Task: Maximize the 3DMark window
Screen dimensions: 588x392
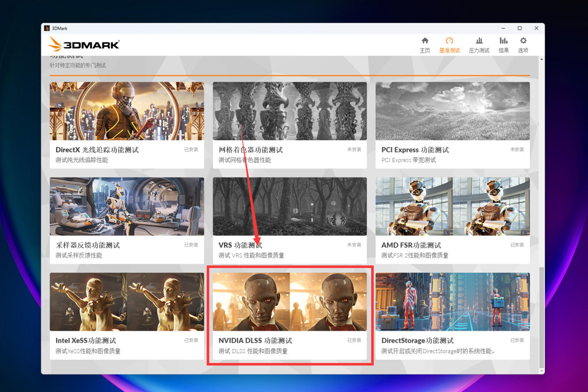Action: click(520, 28)
